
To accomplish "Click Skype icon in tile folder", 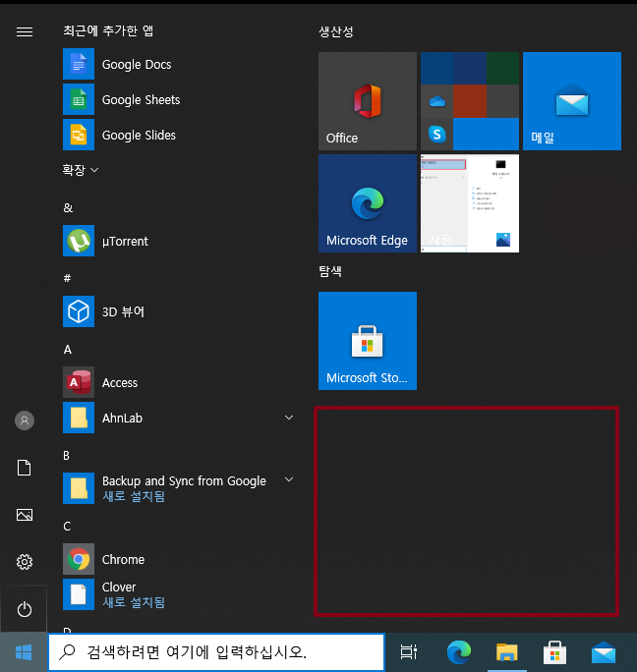I will click(x=437, y=135).
